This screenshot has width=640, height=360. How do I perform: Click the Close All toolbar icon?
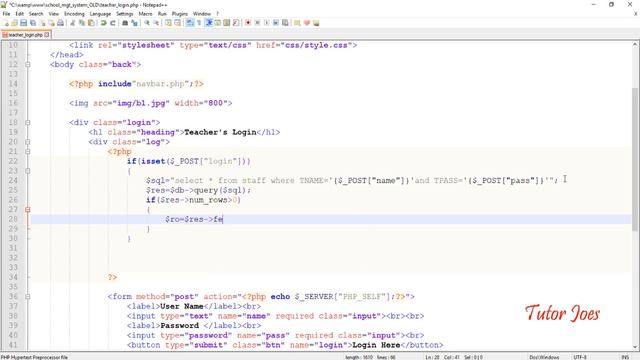tap(51, 23)
